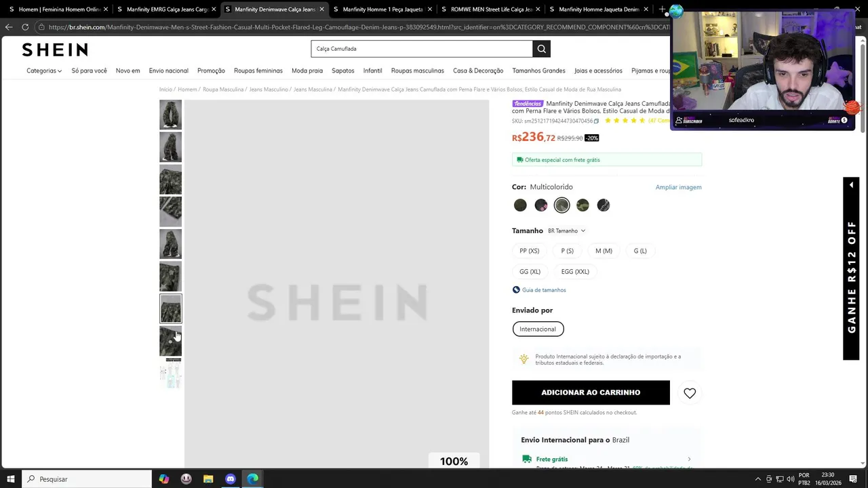Click Oferta especial com frete grátis banner
The width and height of the screenshot is (868, 488).
tap(607, 160)
